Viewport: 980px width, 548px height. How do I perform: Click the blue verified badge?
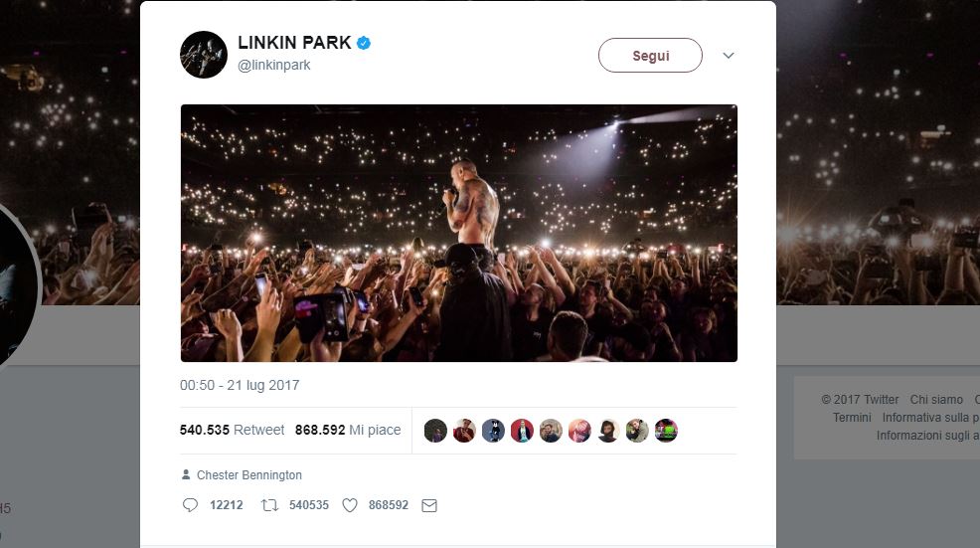(x=364, y=44)
